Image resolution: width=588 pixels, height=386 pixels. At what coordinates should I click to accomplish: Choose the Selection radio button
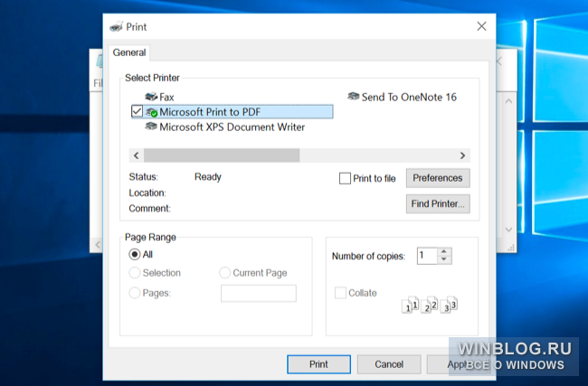(134, 273)
